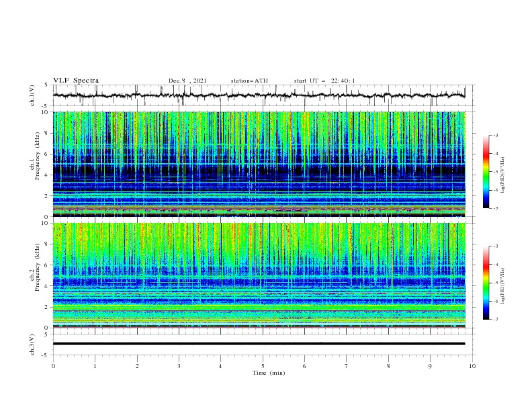Click the "VLF Spectra" plot title
Viewport: 532px width, 411px height.
pyautogui.click(x=76, y=81)
